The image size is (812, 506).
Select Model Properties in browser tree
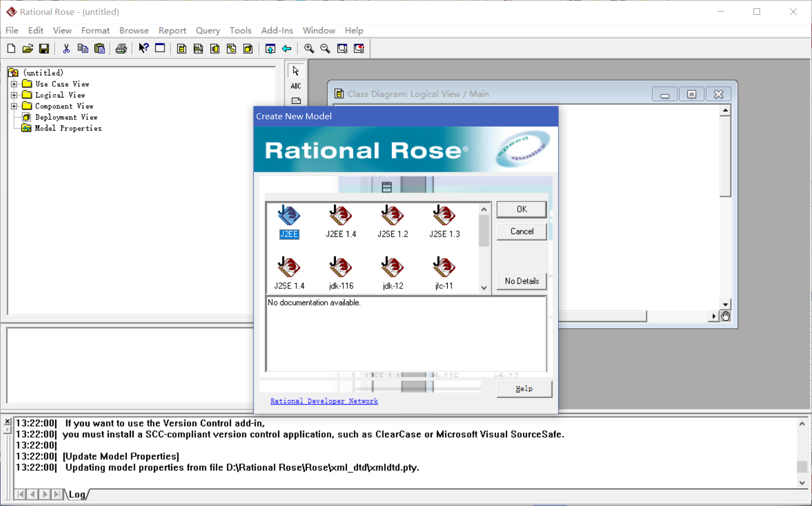(68, 128)
